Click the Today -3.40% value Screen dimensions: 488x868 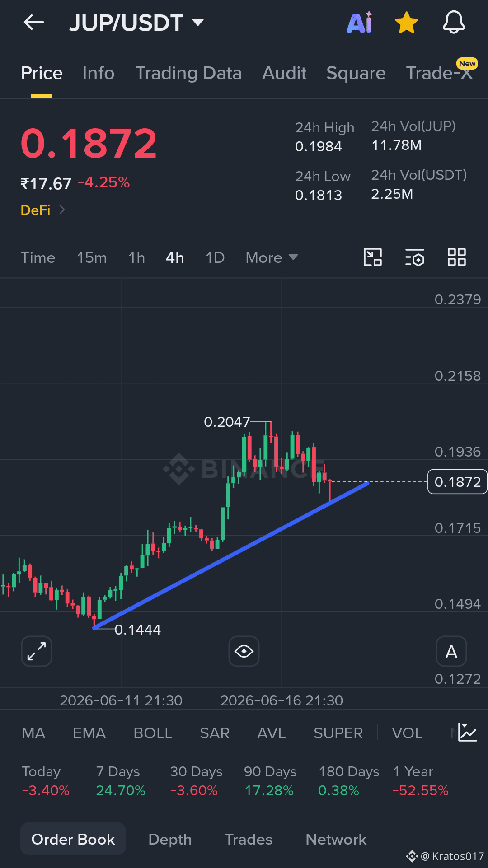(46, 790)
